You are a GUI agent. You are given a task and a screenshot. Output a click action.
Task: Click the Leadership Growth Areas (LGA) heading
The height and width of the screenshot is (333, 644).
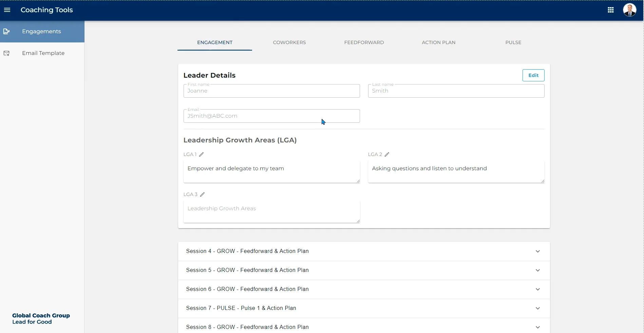[x=240, y=140]
